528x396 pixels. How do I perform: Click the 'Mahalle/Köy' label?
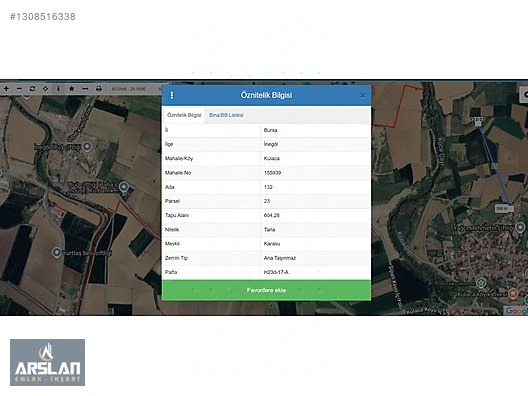pos(179,158)
